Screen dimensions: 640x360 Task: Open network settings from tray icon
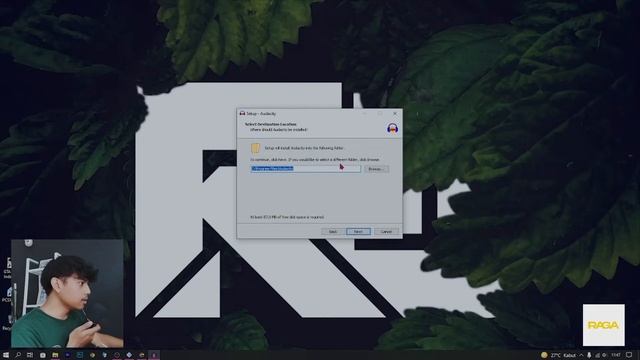click(x=598, y=355)
